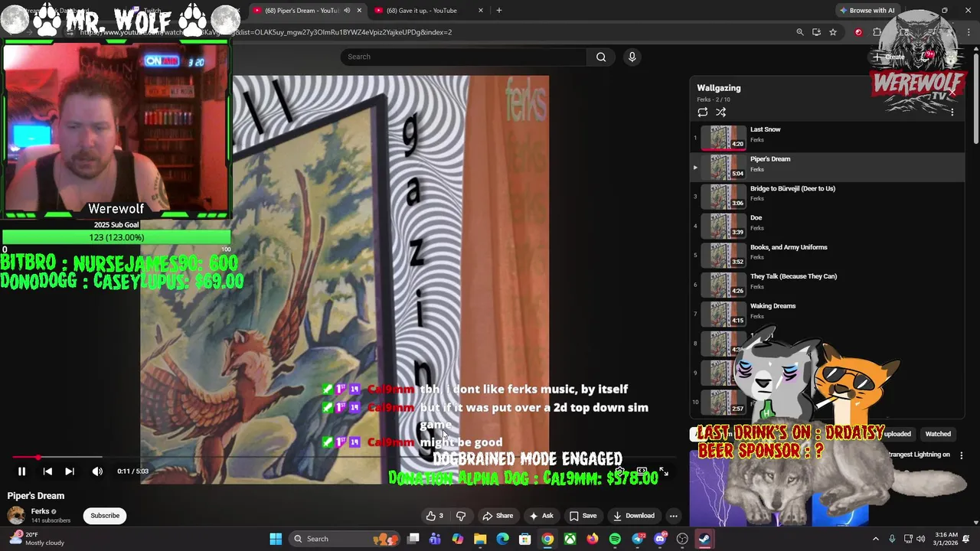Image resolution: width=980 pixels, height=551 pixels.
Task: Play 'Bridge to Bürvejil (Deer to Us)'
Action: click(x=827, y=197)
